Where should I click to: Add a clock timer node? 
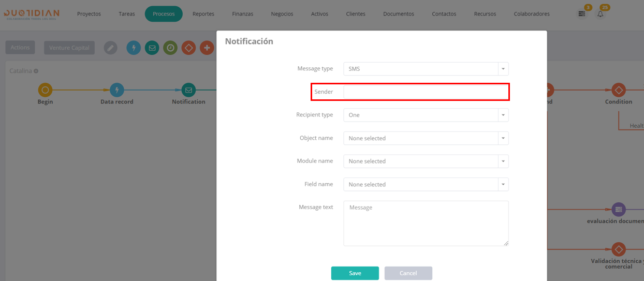click(170, 48)
